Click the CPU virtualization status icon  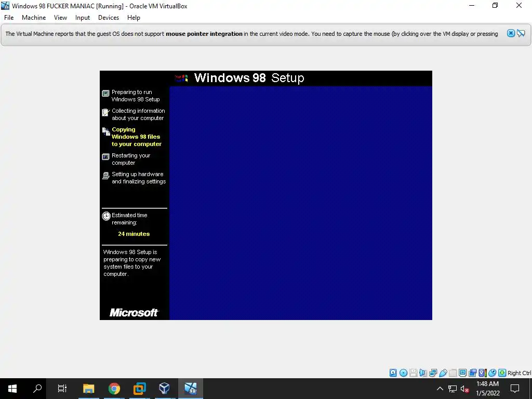point(483,373)
